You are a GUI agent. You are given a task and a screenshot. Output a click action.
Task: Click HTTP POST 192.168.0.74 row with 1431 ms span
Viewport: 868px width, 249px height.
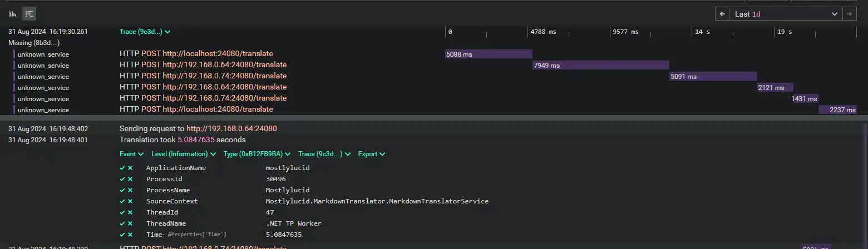203,98
